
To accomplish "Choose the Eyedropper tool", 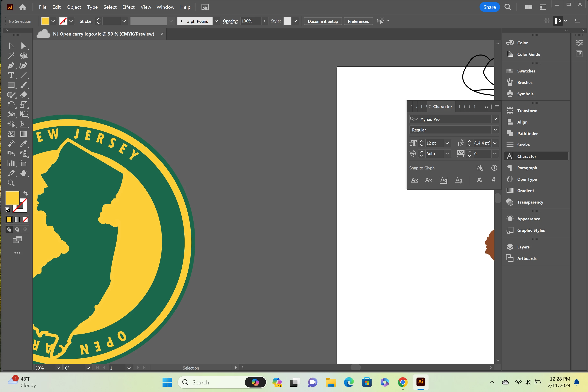I will 23,144.
